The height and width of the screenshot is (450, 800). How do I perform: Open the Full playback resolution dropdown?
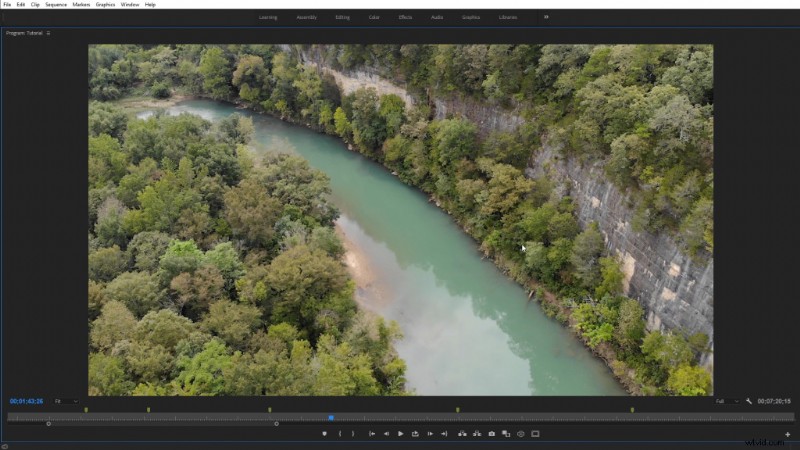point(727,402)
